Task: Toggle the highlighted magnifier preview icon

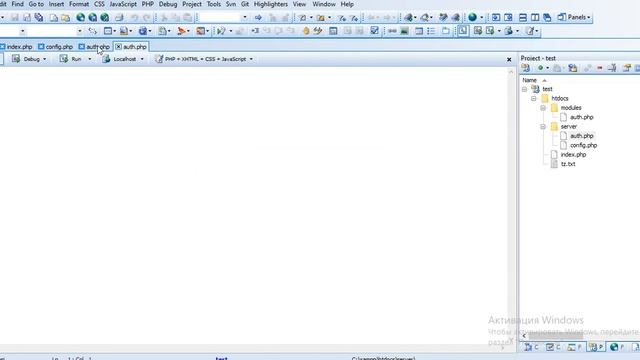Action: (463, 31)
